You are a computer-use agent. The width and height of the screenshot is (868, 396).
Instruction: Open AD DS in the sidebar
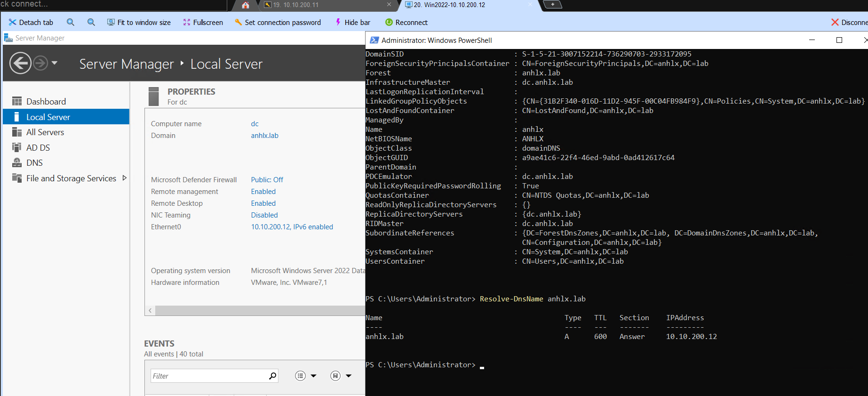(x=38, y=148)
